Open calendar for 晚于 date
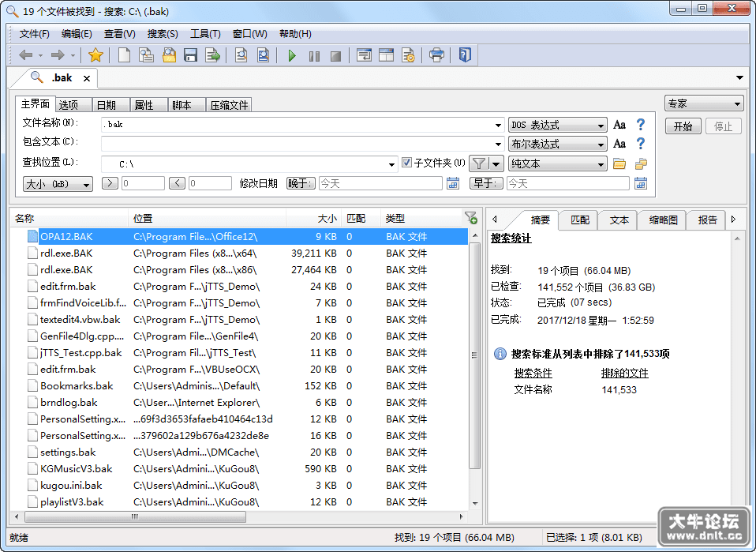The image size is (756, 552). click(453, 183)
